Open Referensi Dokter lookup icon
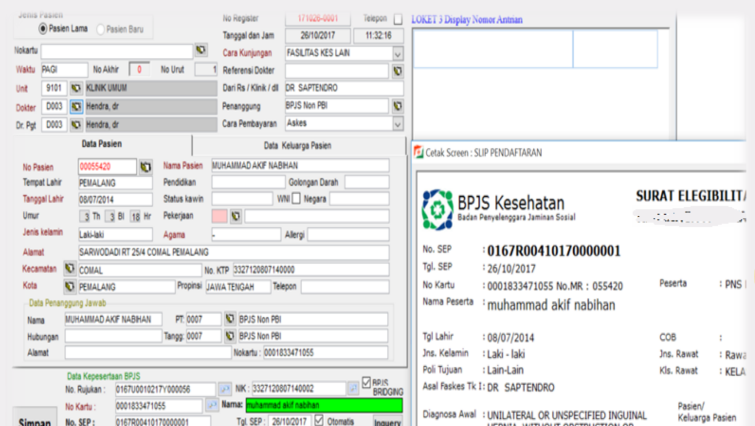 [x=398, y=71]
